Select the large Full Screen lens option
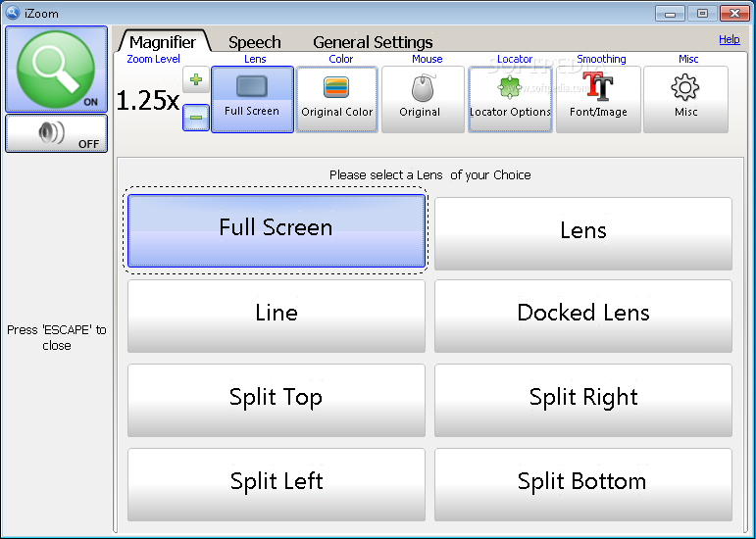The image size is (756, 539). click(277, 230)
